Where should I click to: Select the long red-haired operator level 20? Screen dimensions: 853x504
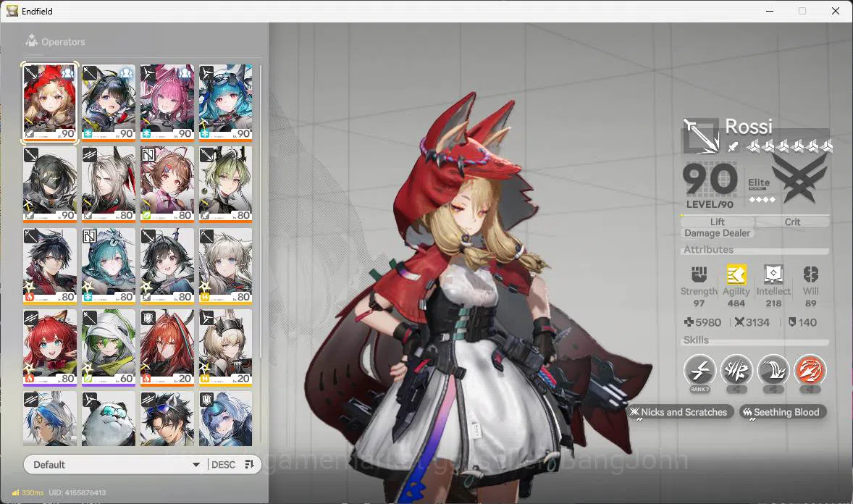[x=167, y=348]
